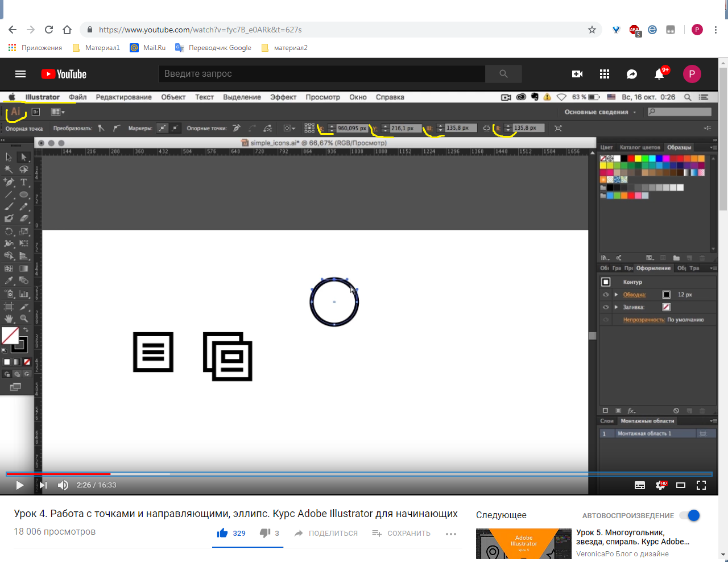Open the Mail.Ru bookmark

tap(148, 48)
